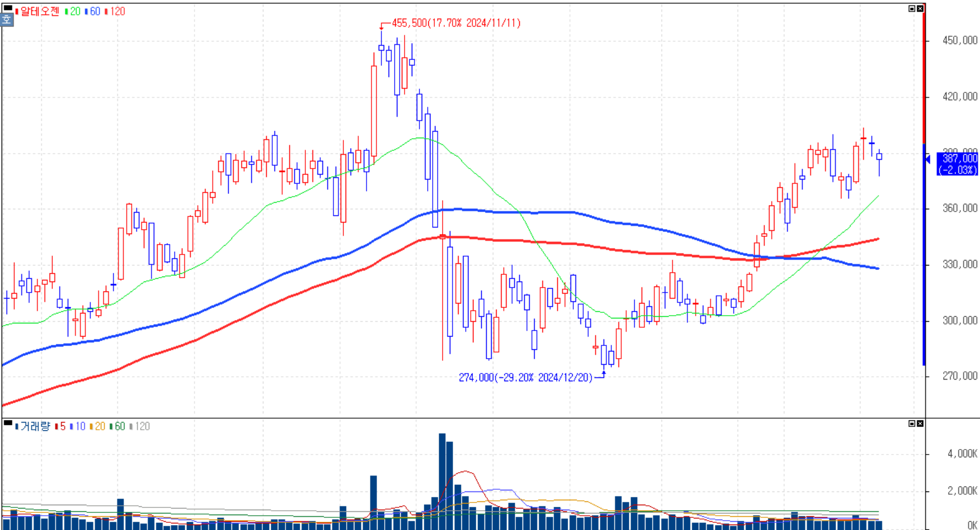Close the volume panel with its X icon
980x530 pixels.
click(920, 424)
